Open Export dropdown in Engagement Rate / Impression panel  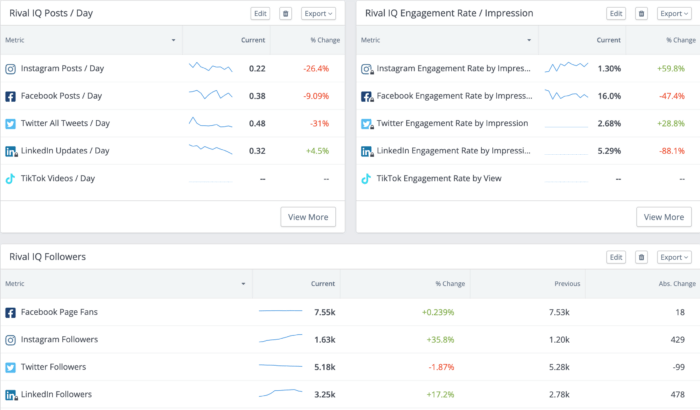click(x=674, y=14)
